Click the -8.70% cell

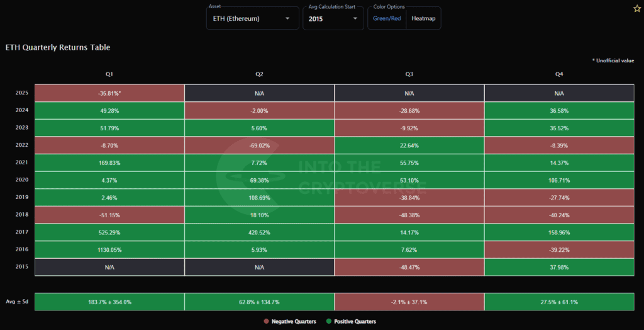[109, 145]
